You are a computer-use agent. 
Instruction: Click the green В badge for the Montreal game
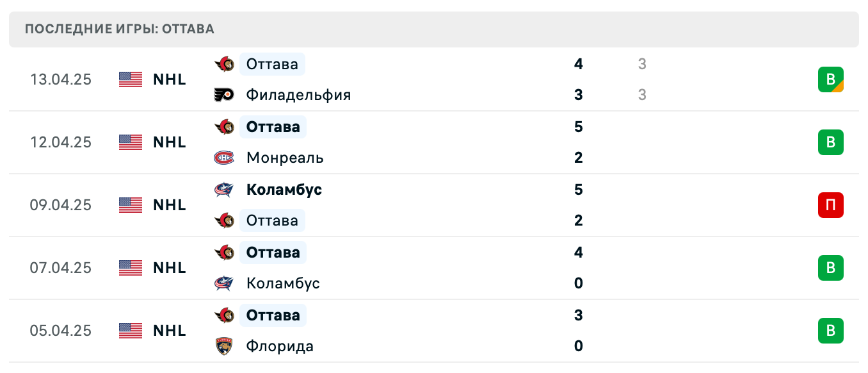(831, 142)
